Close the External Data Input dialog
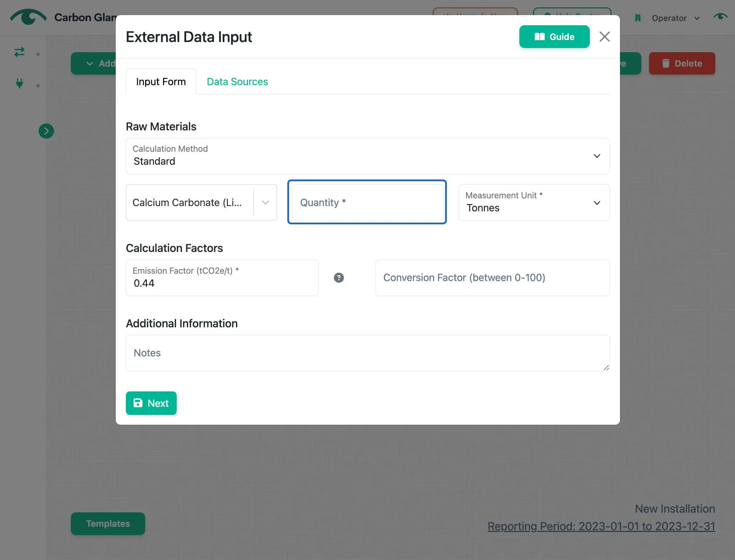The image size is (735, 560). tap(605, 36)
